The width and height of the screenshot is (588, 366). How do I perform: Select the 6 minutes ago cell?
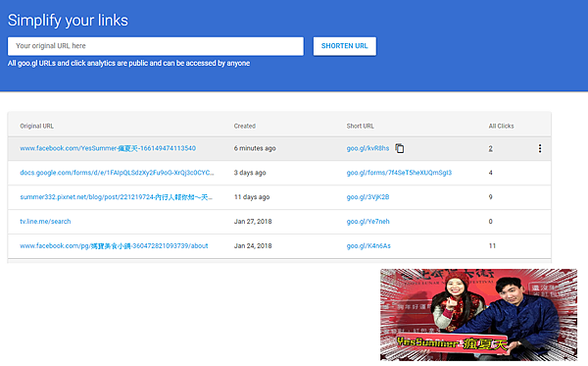point(255,148)
